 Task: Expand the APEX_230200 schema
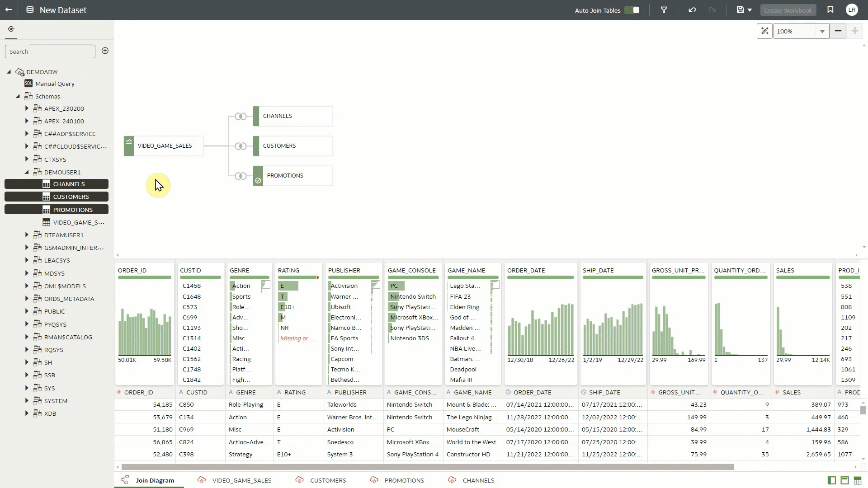coord(26,108)
